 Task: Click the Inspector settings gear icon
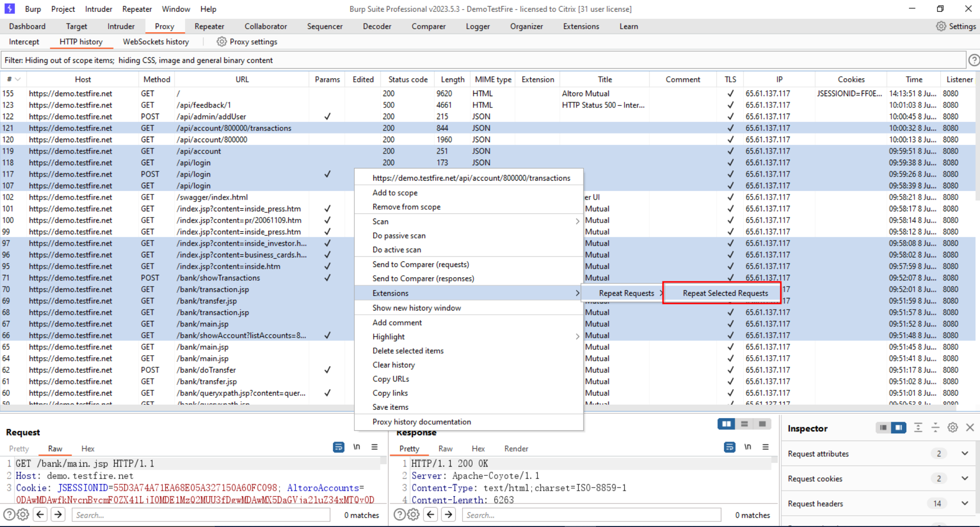952,428
